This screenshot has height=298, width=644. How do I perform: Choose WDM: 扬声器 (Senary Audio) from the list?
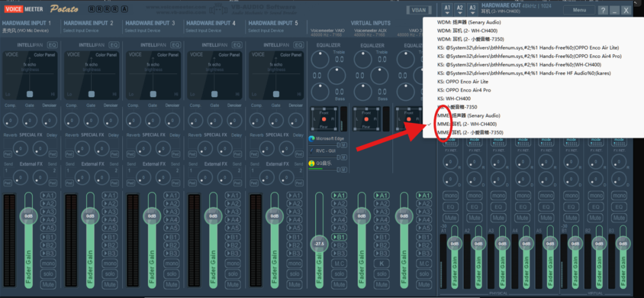[467, 22]
